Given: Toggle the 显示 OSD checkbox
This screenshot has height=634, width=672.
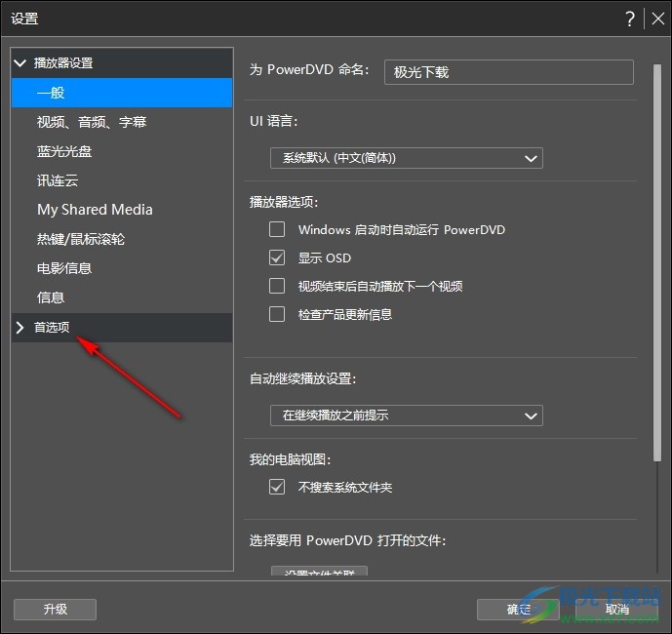Looking at the screenshot, I should [x=277, y=258].
